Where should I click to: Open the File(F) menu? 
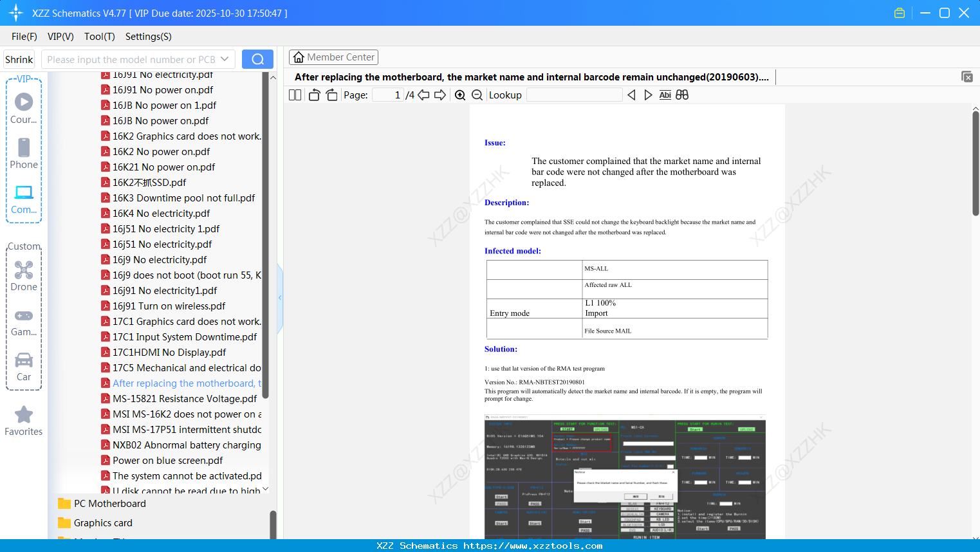tap(24, 37)
